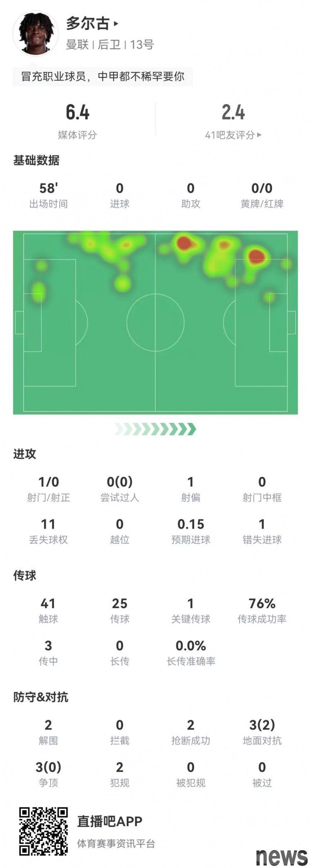Tap the center circle of the pitch heatmap

pyautogui.click(x=155, y=322)
